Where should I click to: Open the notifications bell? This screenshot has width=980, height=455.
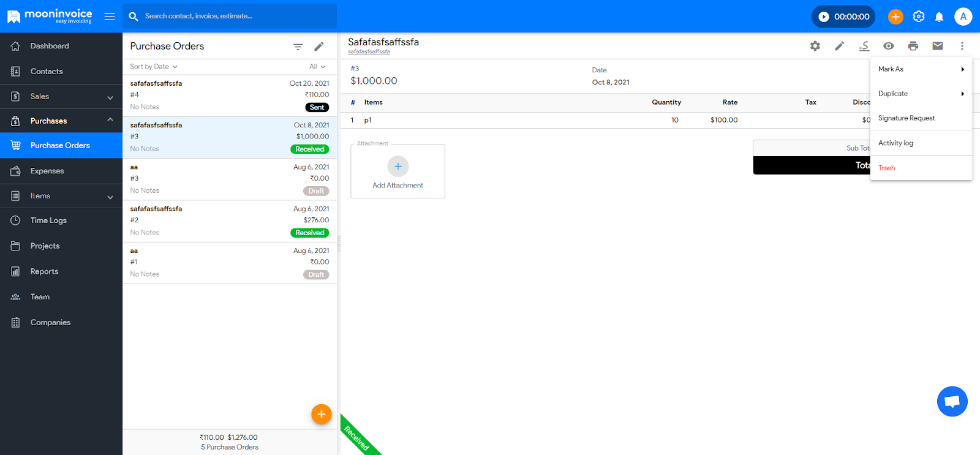[939, 17]
